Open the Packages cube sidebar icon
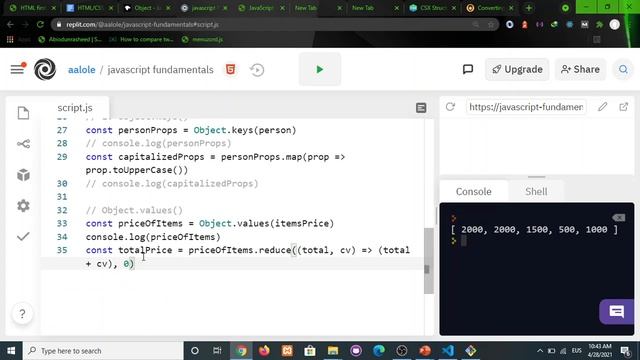The height and width of the screenshot is (360, 640). pos(23,175)
